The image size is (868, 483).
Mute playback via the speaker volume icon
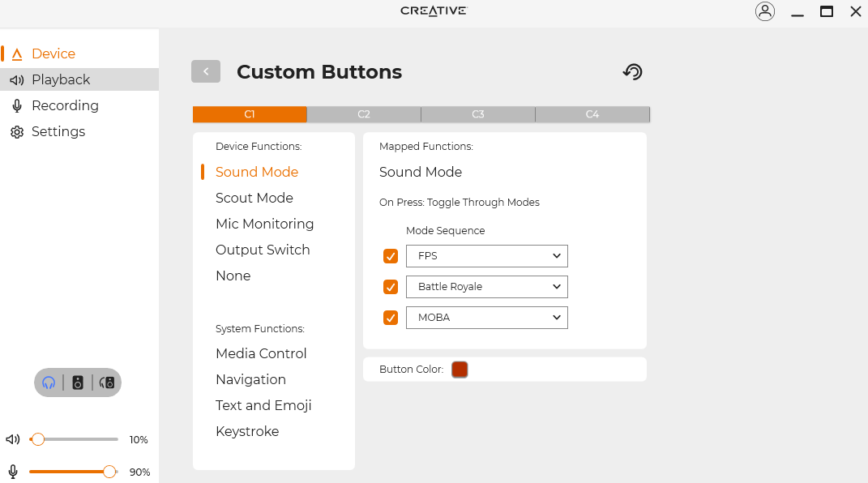click(13, 439)
